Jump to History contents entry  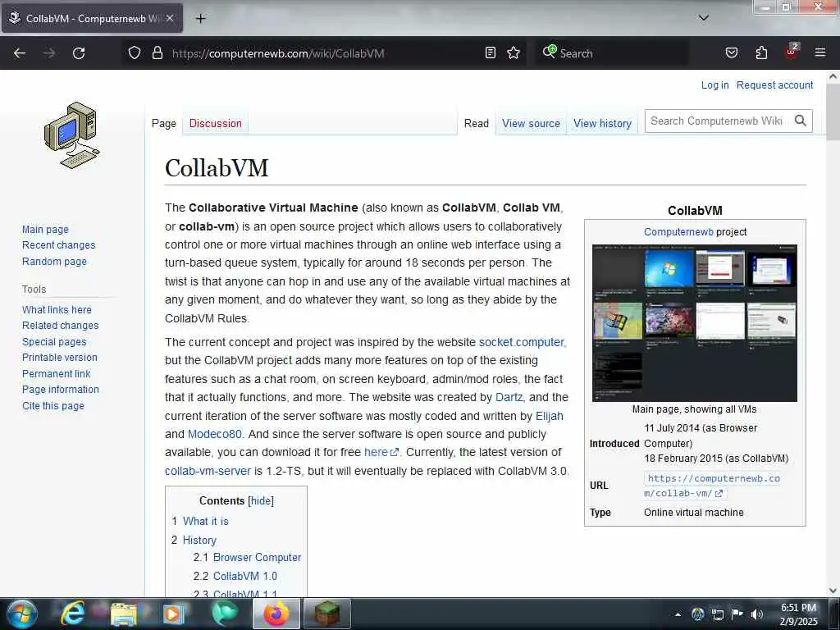click(199, 540)
